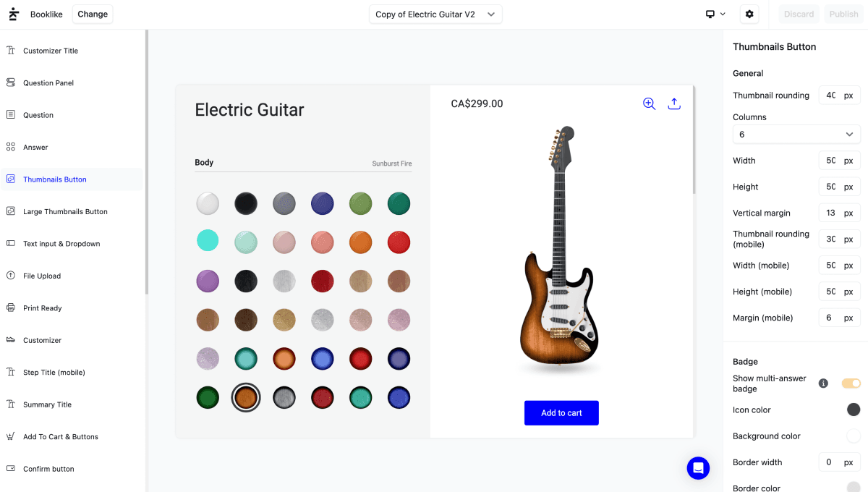The image size is (868, 492).
Task: Click the zoom magnifier icon above guitar
Action: (x=649, y=103)
